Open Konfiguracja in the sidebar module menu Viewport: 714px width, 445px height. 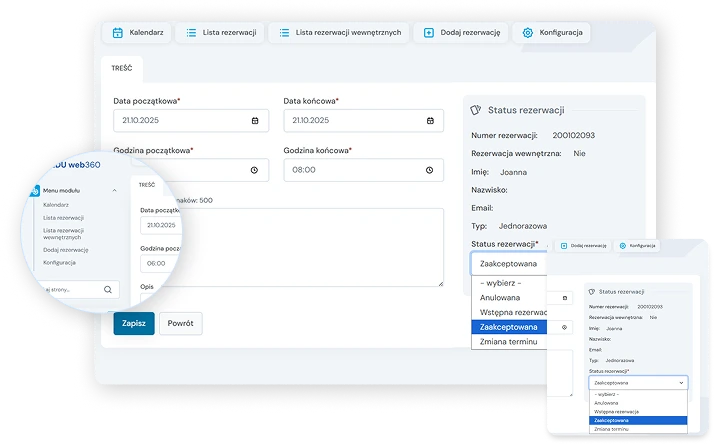click(x=62, y=262)
